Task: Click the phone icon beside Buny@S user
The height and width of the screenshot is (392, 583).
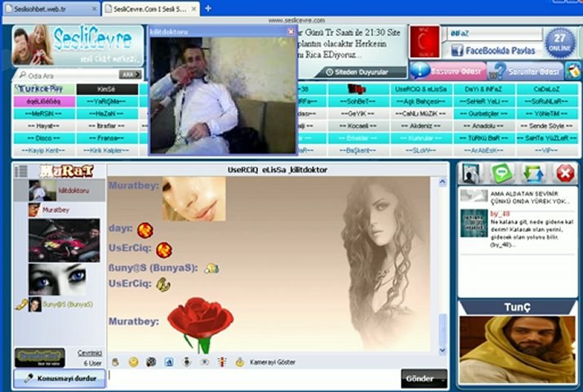Action: [21, 305]
